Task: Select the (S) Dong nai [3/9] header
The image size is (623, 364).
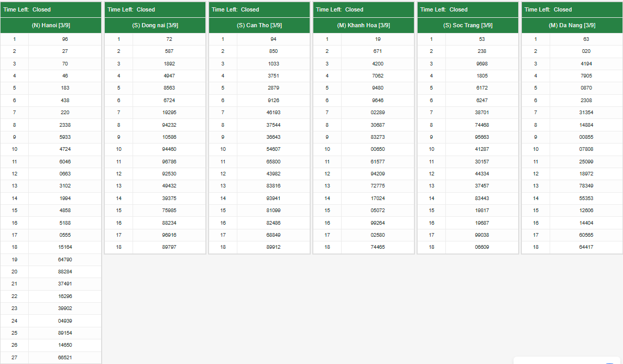Action: pyautogui.click(x=155, y=25)
